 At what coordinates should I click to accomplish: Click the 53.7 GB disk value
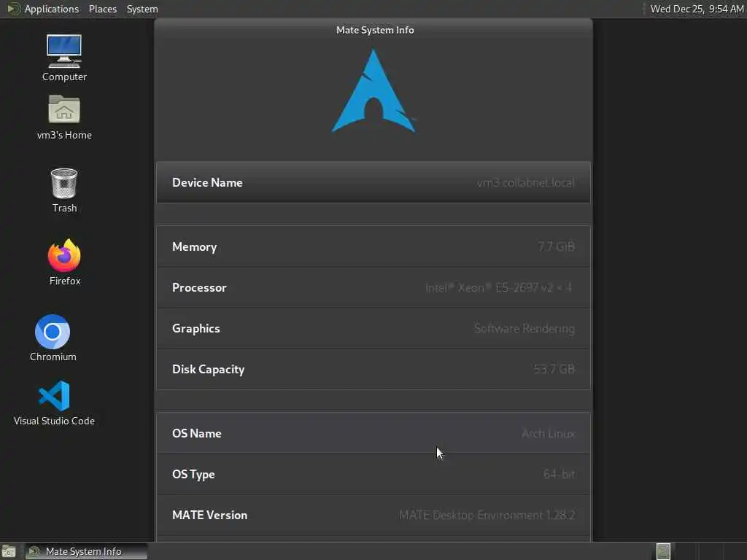click(x=554, y=369)
